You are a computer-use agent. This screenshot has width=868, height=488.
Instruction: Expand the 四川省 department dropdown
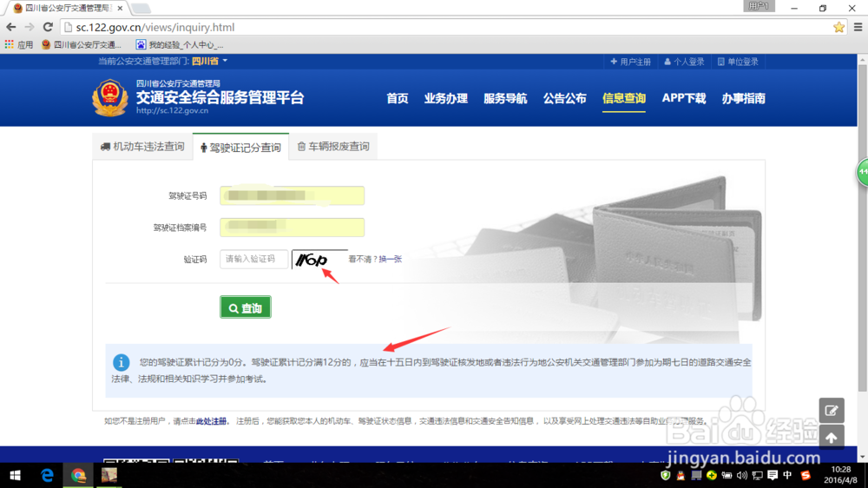tap(209, 61)
